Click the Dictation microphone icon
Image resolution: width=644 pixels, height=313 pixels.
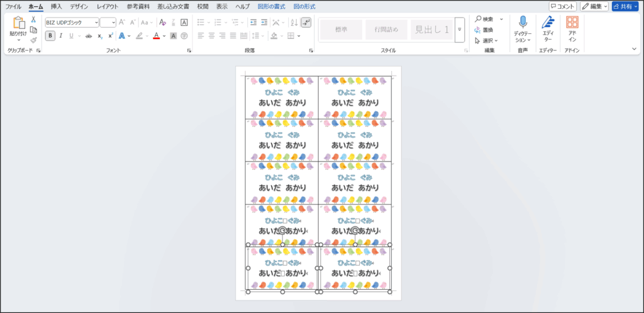pyautogui.click(x=523, y=23)
